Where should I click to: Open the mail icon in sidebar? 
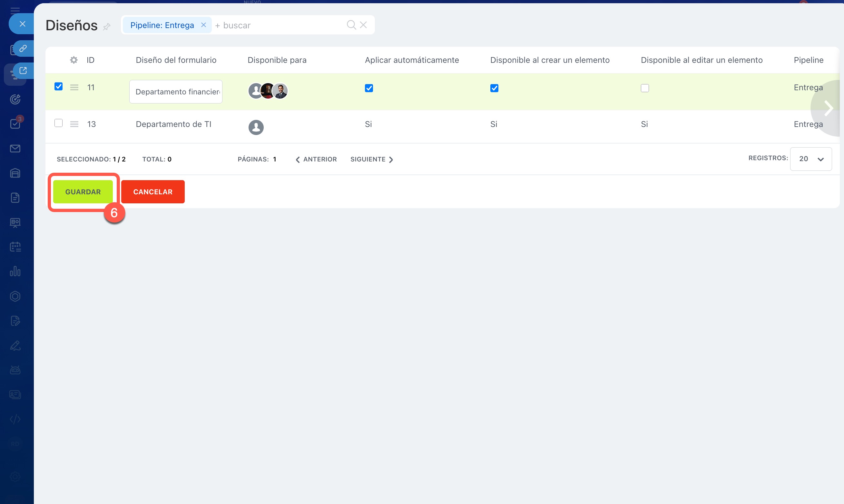[x=15, y=149]
